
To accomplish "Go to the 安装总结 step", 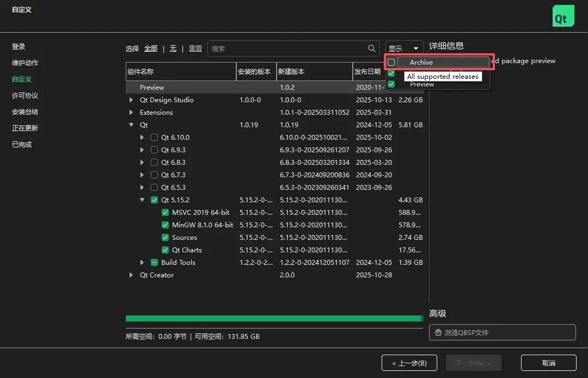I will point(24,111).
